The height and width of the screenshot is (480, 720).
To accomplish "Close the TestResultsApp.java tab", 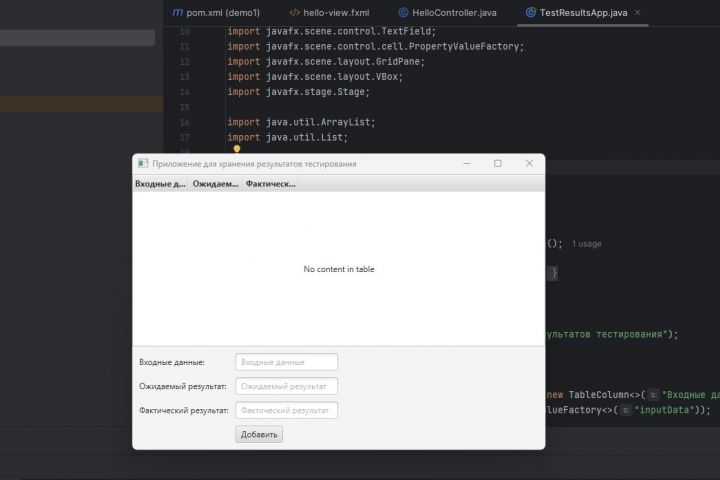I will pos(637,13).
